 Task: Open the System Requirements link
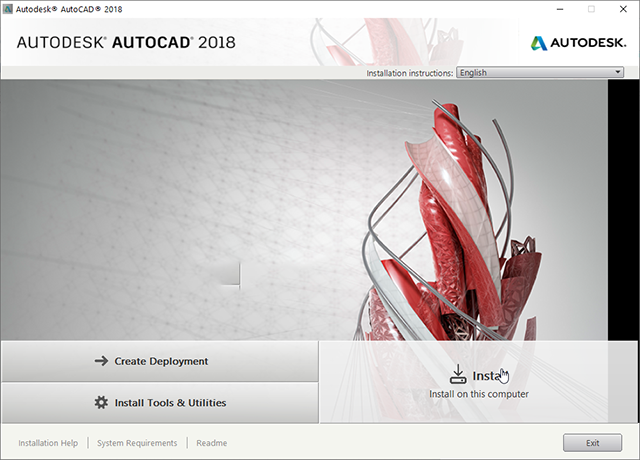[137, 443]
